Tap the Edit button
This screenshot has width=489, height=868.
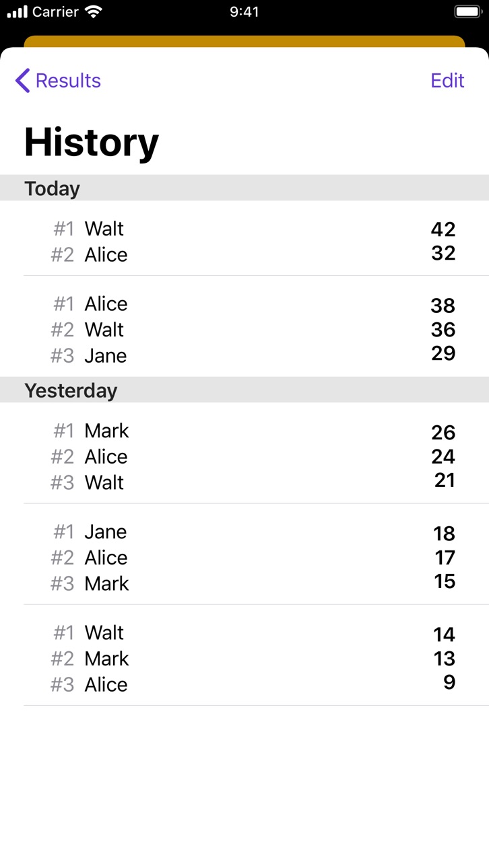coord(447,80)
